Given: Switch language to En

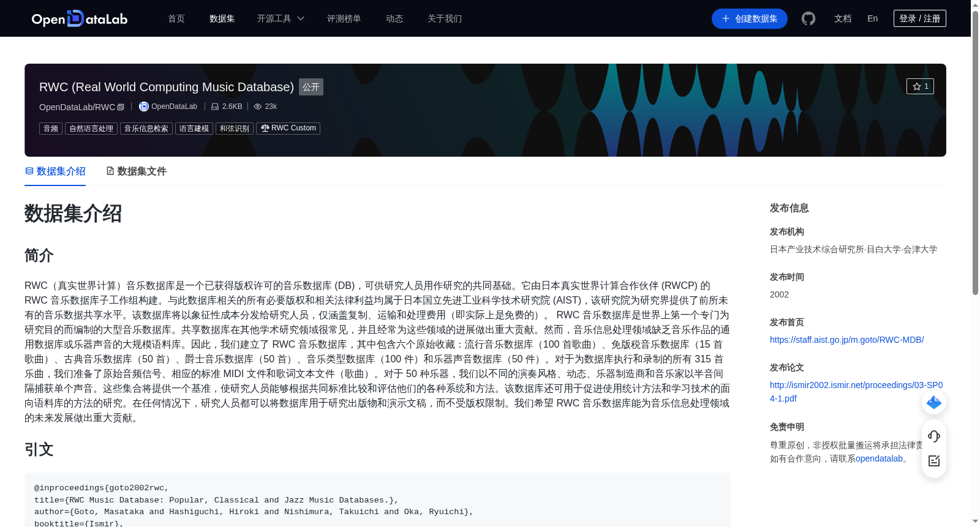Looking at the screenshot, I should tap(873, 18).
